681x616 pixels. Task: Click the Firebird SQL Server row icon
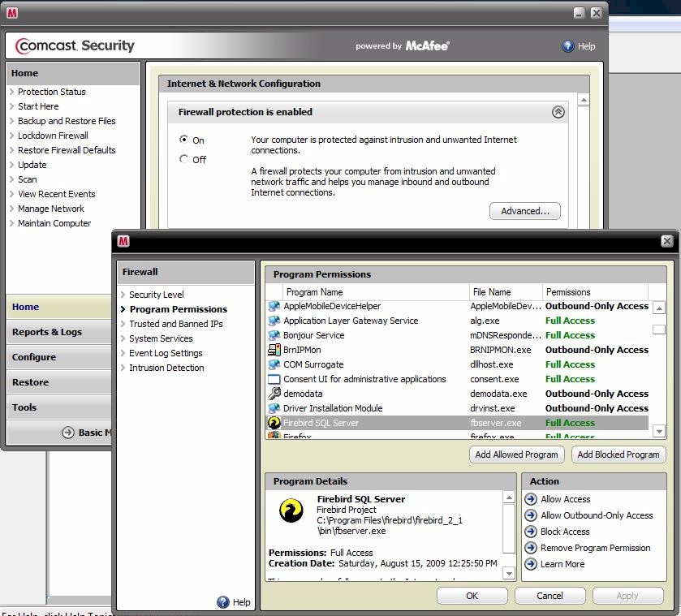click(x=274, y=423)
